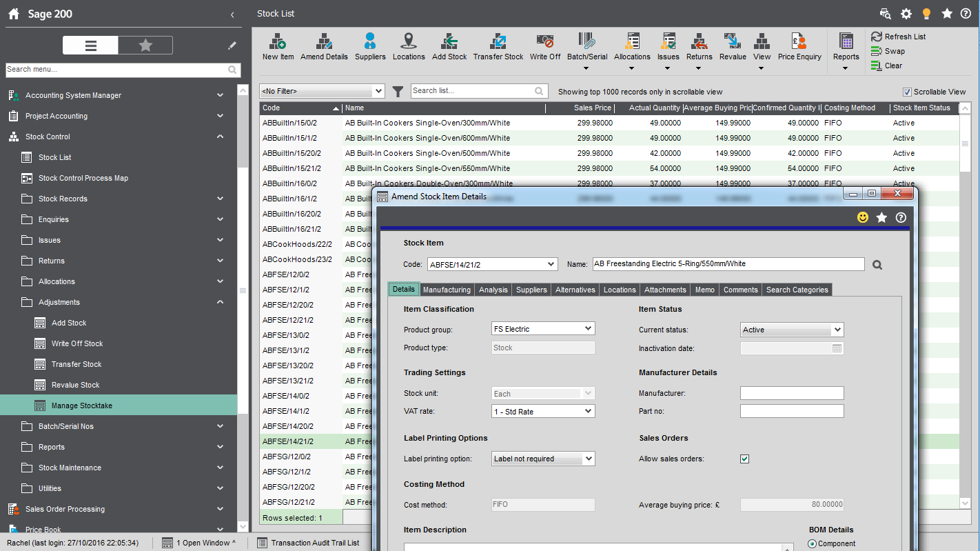Click the lightbulb icon in top bar
The height and width of the screenshot is (551, 980).
(x=927, y=14)
